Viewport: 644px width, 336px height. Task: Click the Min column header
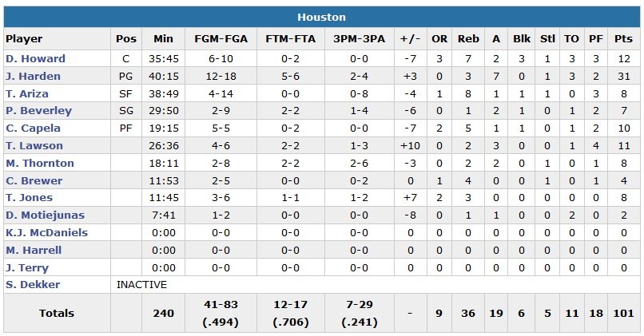click(163, 39)
